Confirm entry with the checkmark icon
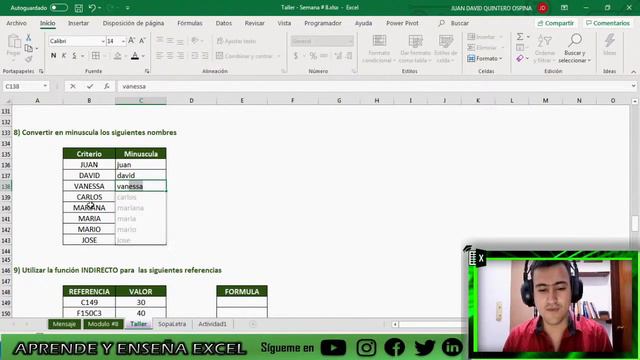The height and width of the screenshot is (360, 640). click(x=90, y=87)
